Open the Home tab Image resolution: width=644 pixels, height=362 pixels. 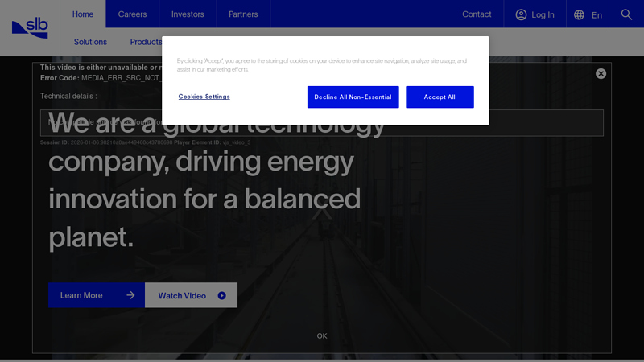[x=83, y=14]
